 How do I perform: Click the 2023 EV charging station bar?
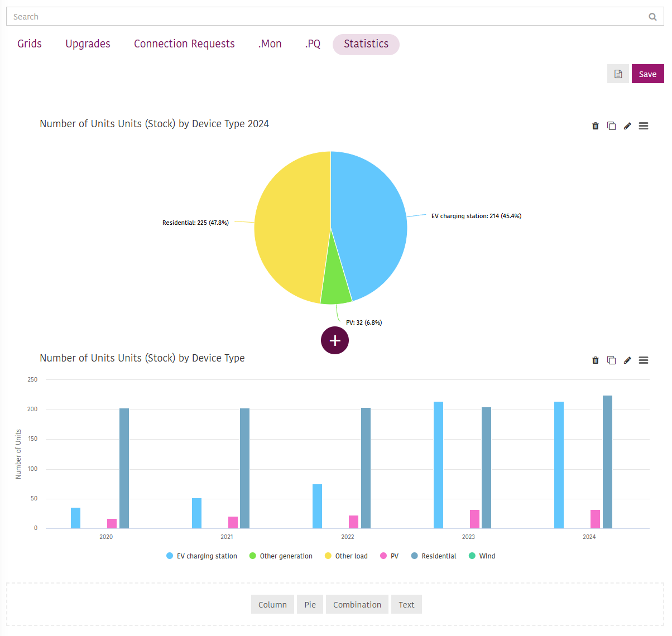(438, 465)
